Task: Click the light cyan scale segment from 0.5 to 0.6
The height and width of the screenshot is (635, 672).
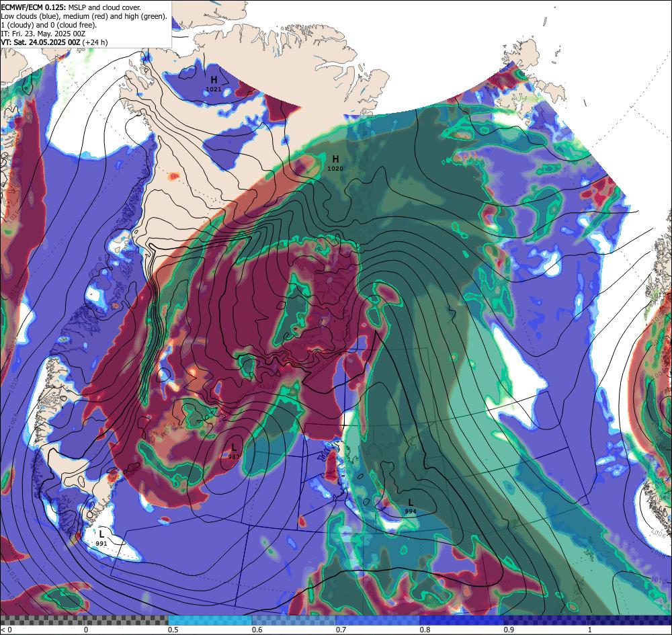Action: [x=210, y=620]
